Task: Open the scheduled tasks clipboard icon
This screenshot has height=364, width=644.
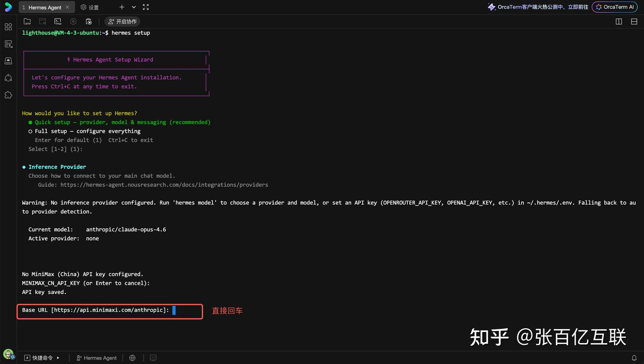Action: [x=89, y=21]
